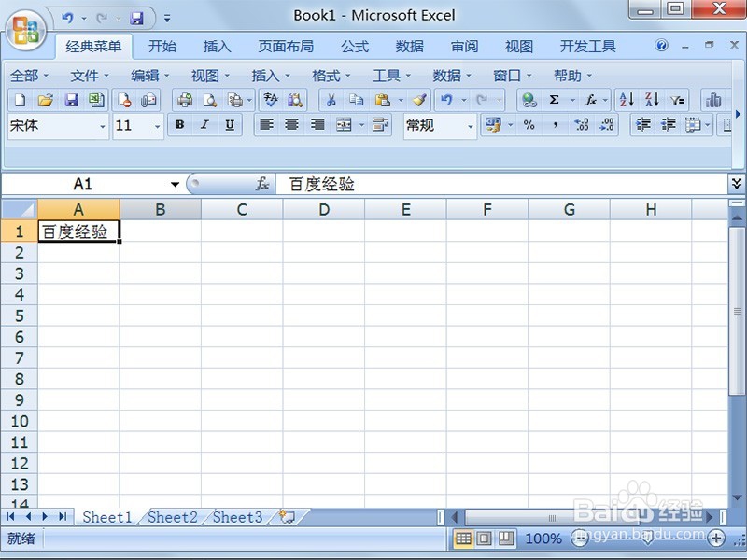Apply filter with the funnel icon
The image size is (747, 560).
coord(677,100)
